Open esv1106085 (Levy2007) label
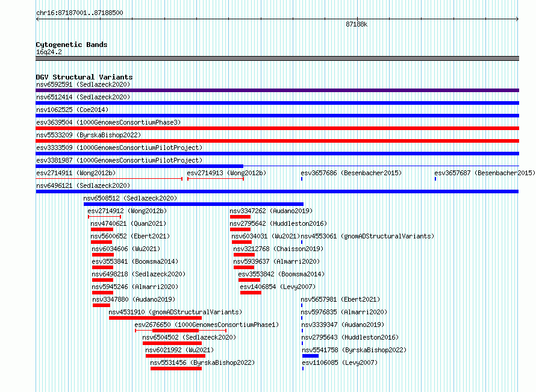 (340, 362)
